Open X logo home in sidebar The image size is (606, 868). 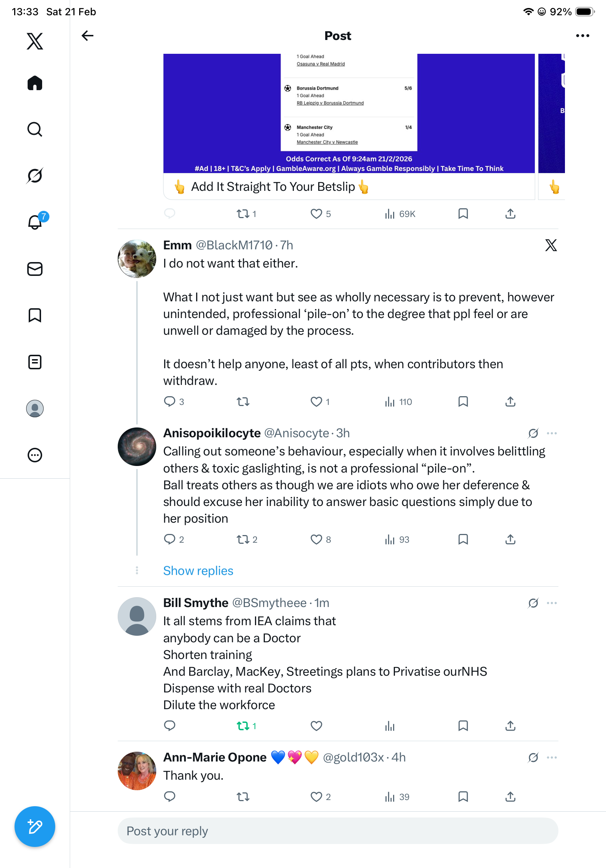[x=35, y=41]
